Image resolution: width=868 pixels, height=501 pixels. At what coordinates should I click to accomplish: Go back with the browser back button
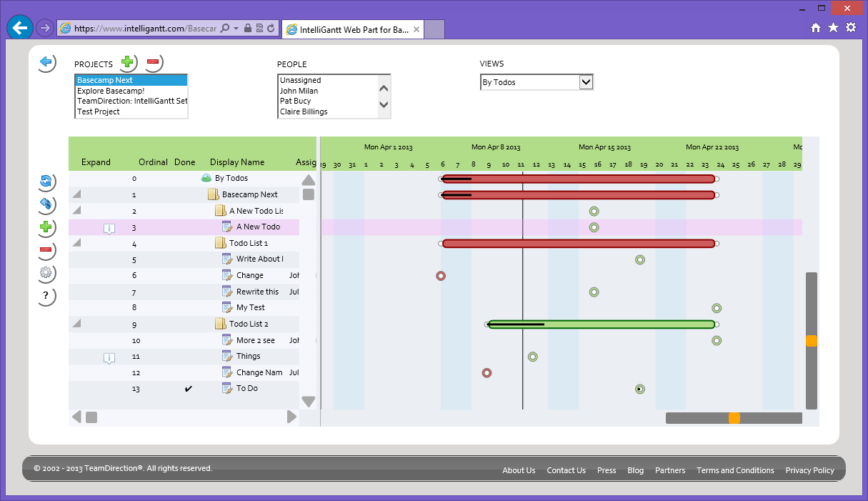click(19, 28)
